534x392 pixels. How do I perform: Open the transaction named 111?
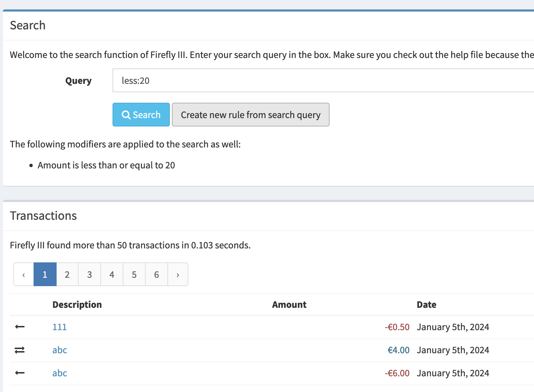(59, 327)
